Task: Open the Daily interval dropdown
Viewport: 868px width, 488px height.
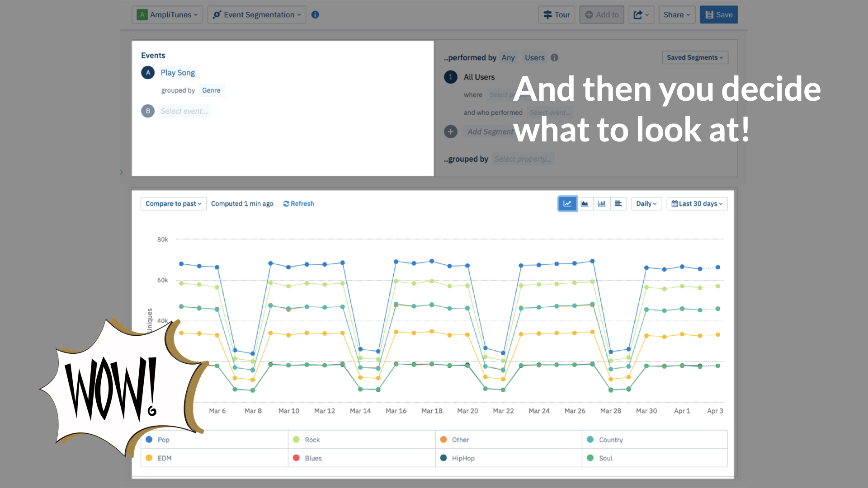Action: coord(646,204)
